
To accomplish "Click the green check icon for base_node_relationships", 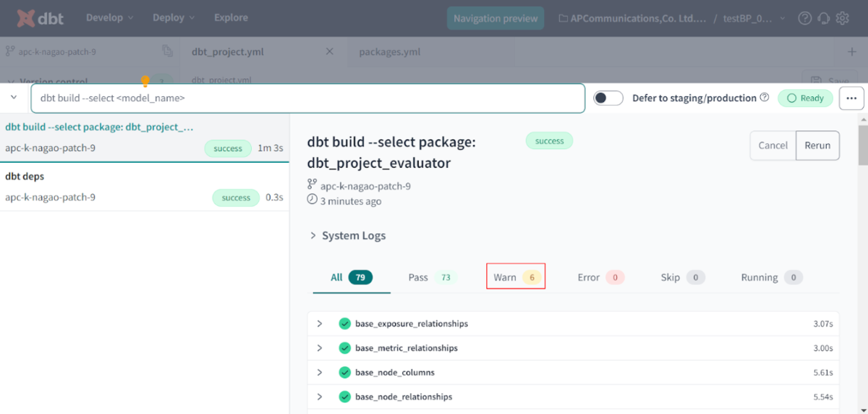I will pyautogui.click(x=345, y=397).
